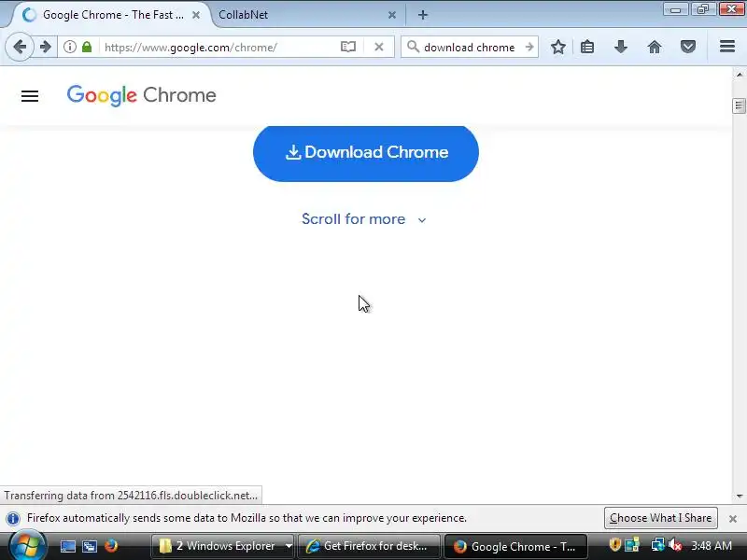Screen dimensions: 747x560
Task: Click Show Desktop icon in quick launch
Action: coord(67,546)
